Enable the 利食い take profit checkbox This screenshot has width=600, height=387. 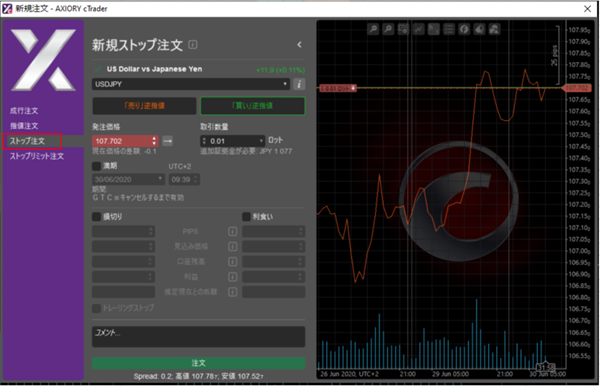pos(246,217)
